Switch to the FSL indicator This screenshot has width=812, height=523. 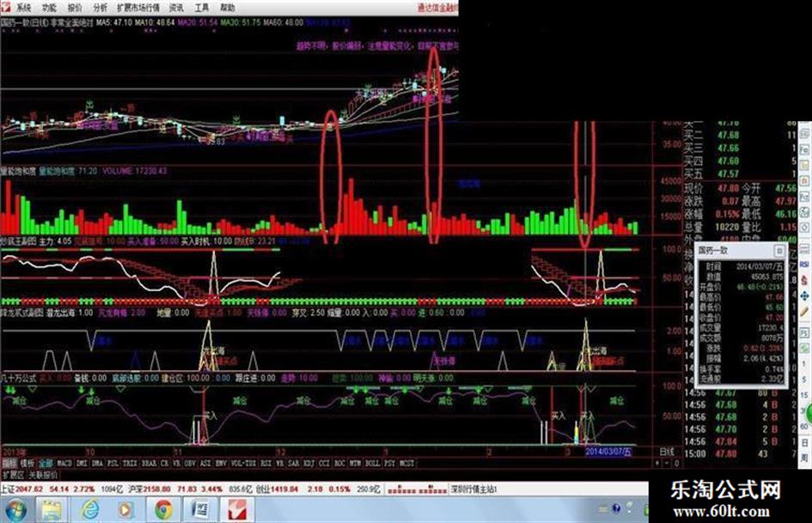tap(113, 464)
